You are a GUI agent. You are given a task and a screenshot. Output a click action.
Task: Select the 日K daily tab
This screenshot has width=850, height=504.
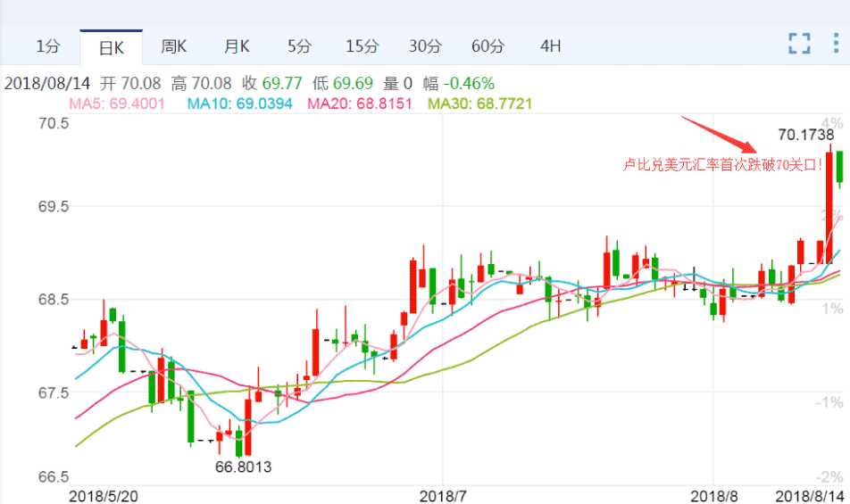[x=111, y=46]
